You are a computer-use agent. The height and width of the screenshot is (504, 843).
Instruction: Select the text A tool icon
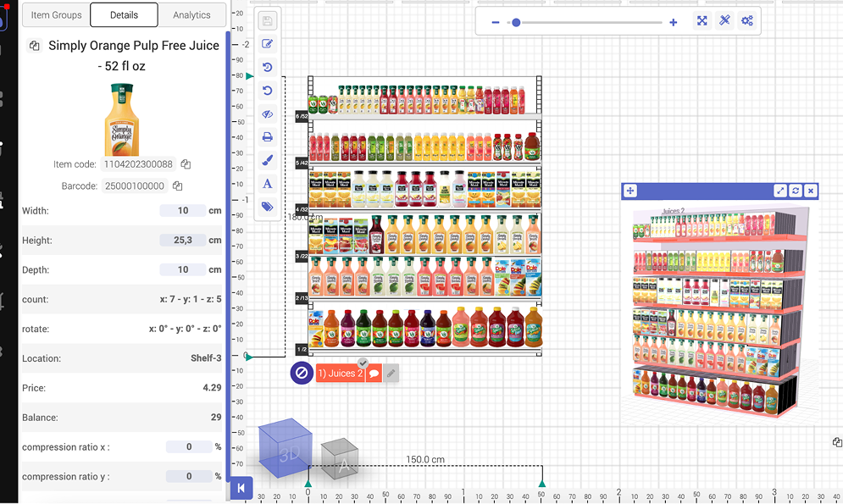click(267, 184)
